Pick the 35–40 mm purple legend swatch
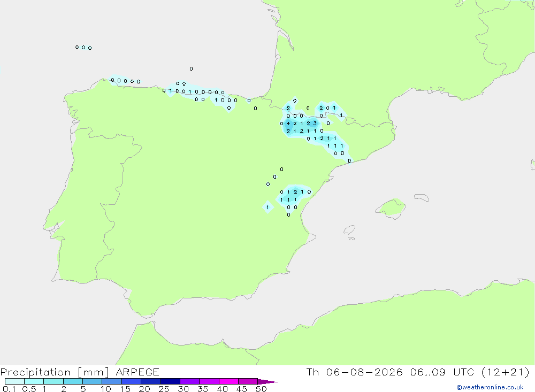 pos(209,381)
